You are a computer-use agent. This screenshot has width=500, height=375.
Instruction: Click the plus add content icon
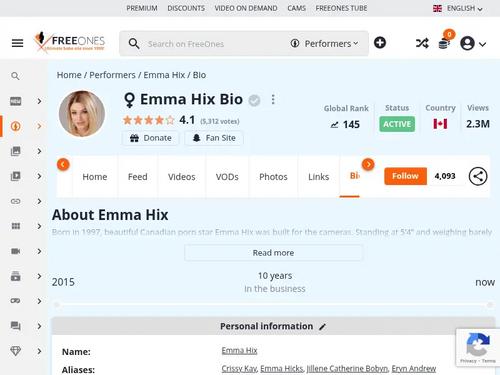[380, 43]
